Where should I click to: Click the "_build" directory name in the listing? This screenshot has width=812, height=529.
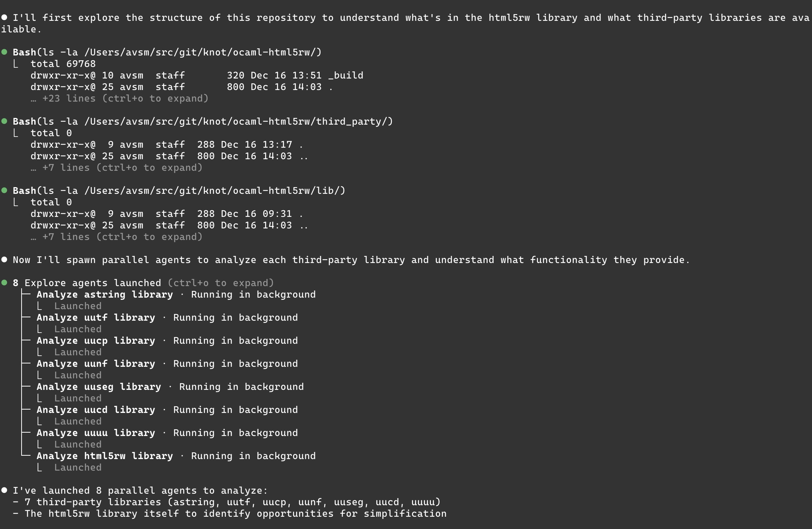(x=346, y=75)
